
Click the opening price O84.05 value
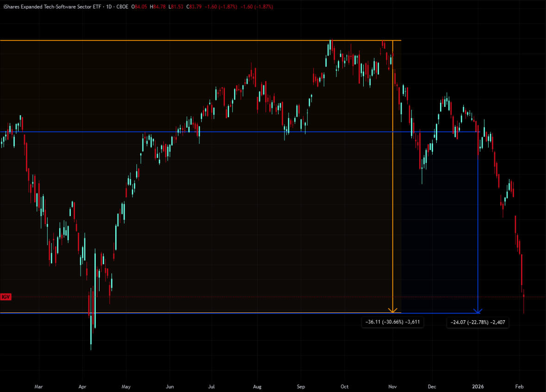pyautogui.click(x=140, y=7)
